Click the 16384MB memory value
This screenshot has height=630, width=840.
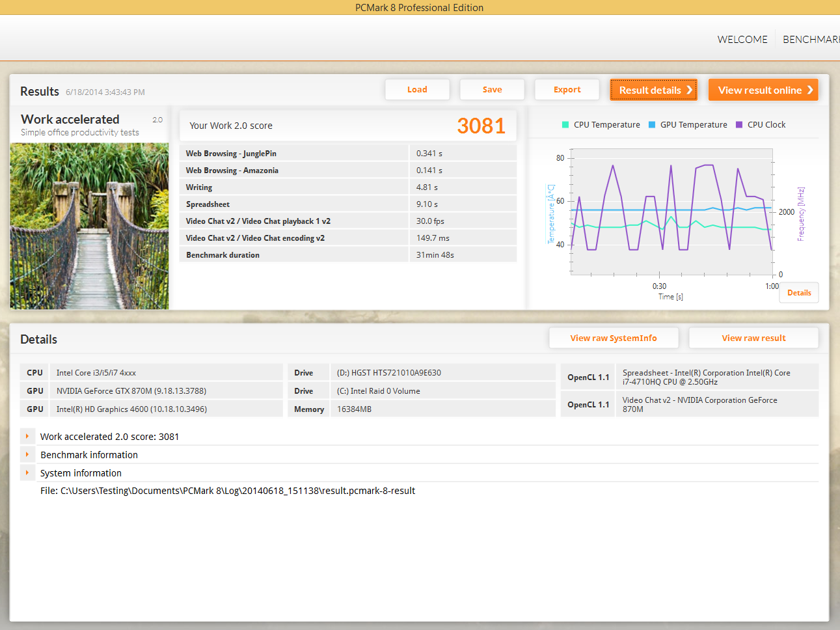point(354,409)
